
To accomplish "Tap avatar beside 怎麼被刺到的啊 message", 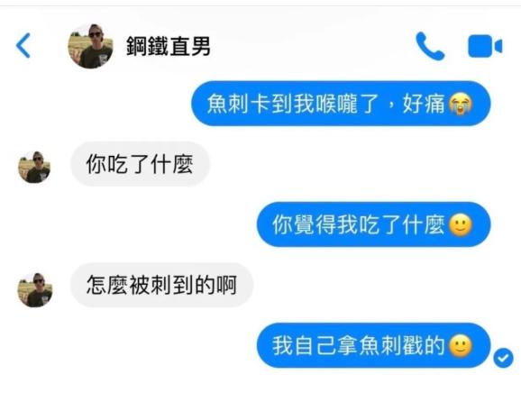I will point(35,290).
